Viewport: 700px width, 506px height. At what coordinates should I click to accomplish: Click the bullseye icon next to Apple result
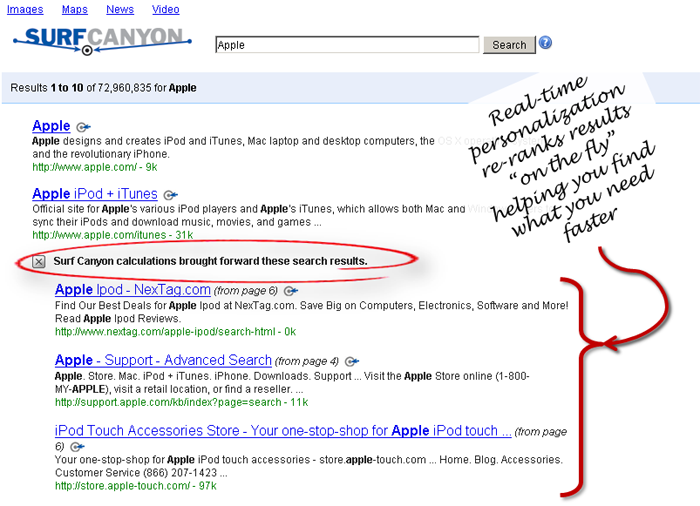tap(83, 128)
